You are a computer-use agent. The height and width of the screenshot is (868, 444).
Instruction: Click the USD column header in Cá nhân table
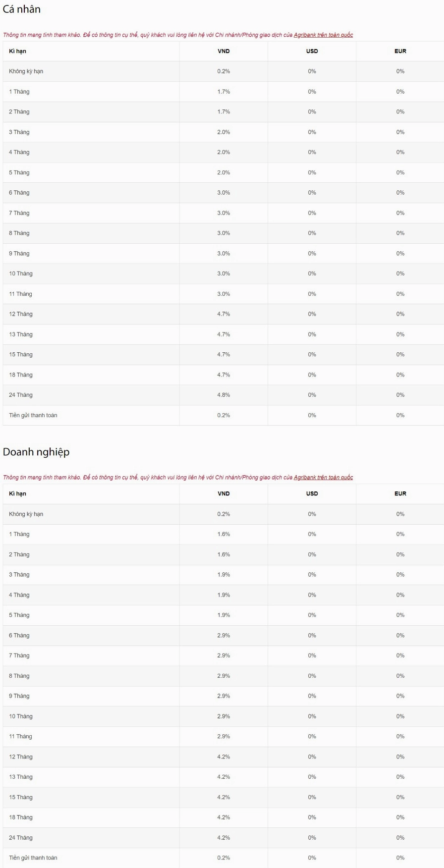click(x=312, y=51)
